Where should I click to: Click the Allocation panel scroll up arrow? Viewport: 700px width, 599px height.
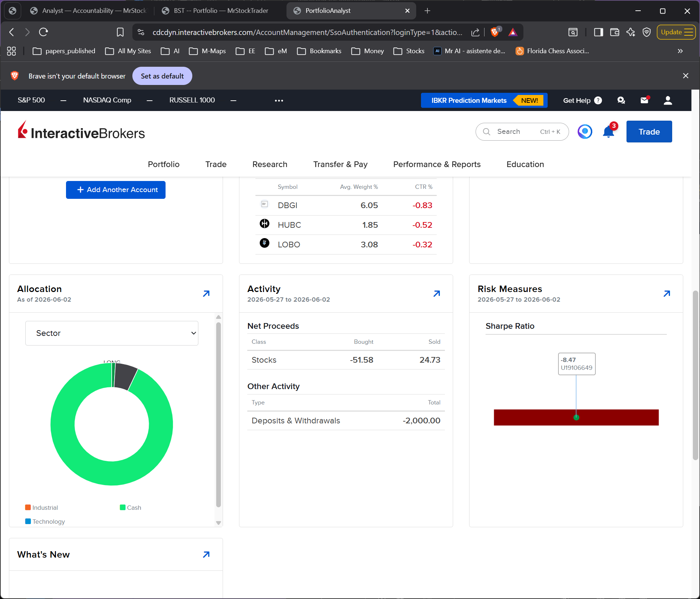click(x=219, y=317)
